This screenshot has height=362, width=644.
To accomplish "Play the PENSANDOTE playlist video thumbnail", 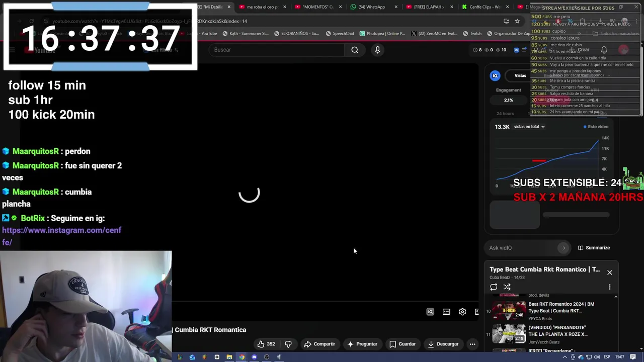I will pyautogui.click(x=509, y=334).
